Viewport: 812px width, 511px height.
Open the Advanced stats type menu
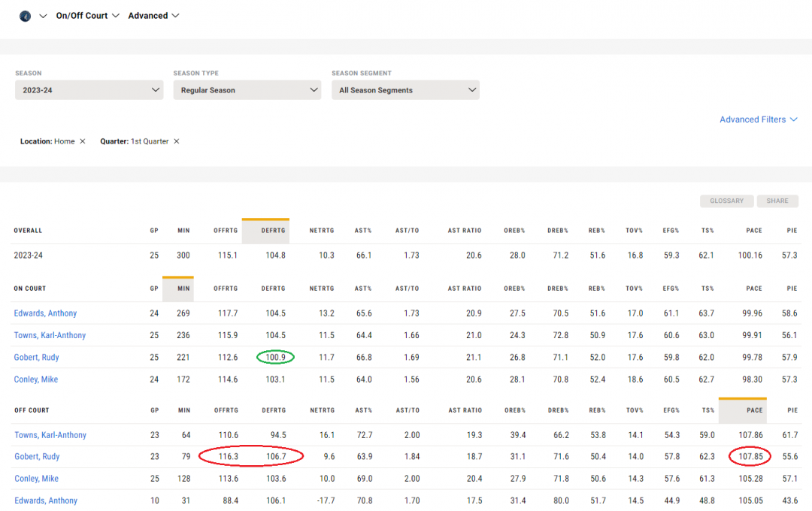(153, 16)
